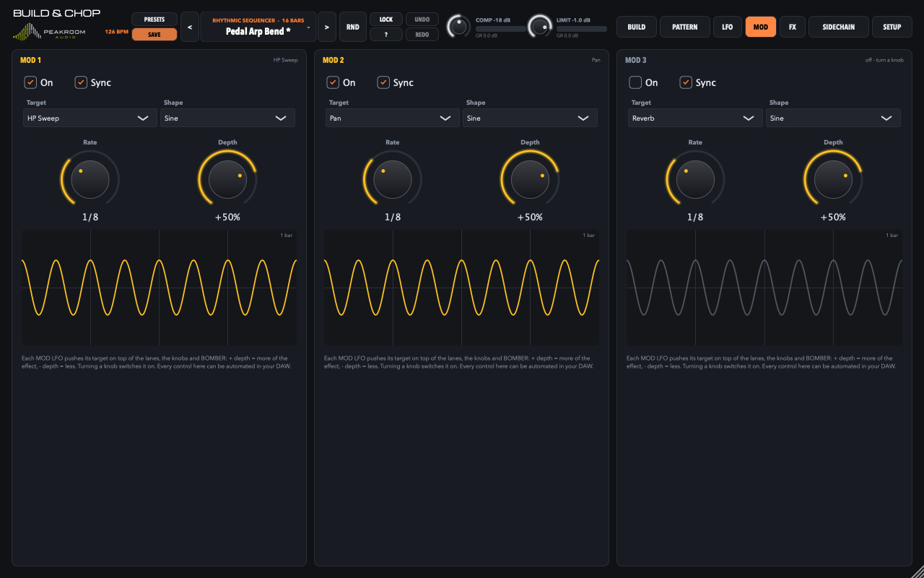Click the next preset arrow button
The width and height of the screenshot is (924, 578).
[326, 27]
